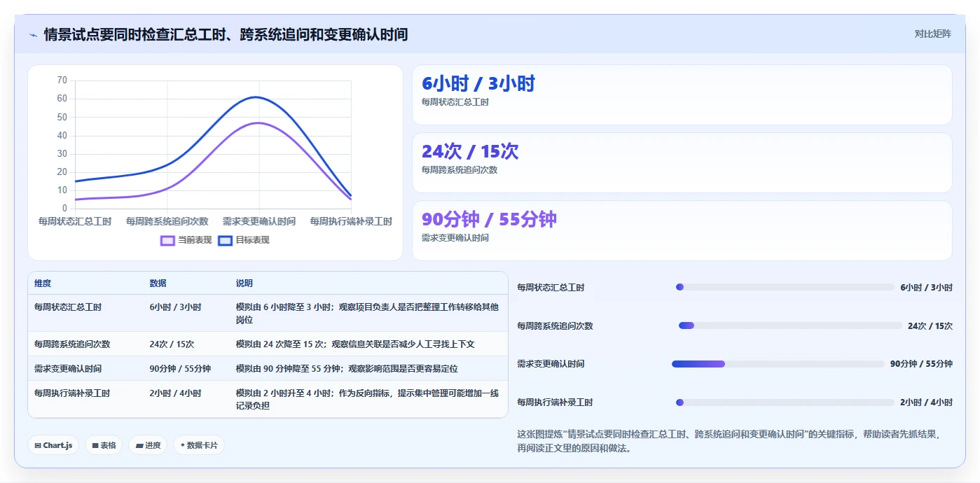The height and width of the screenshot is (483, 980).
Task: Click the 需求变更确认时间 chart axis label
Action: click(x=259, y=221)
